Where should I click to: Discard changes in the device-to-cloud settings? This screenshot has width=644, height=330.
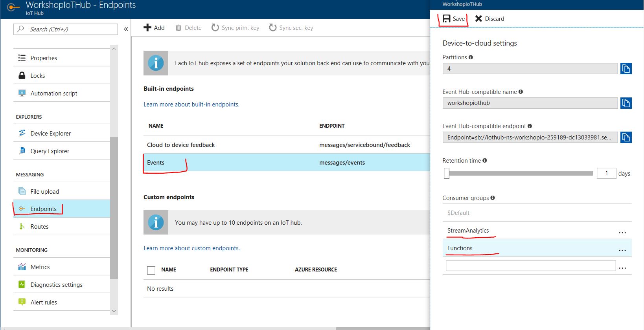point(489,19)
